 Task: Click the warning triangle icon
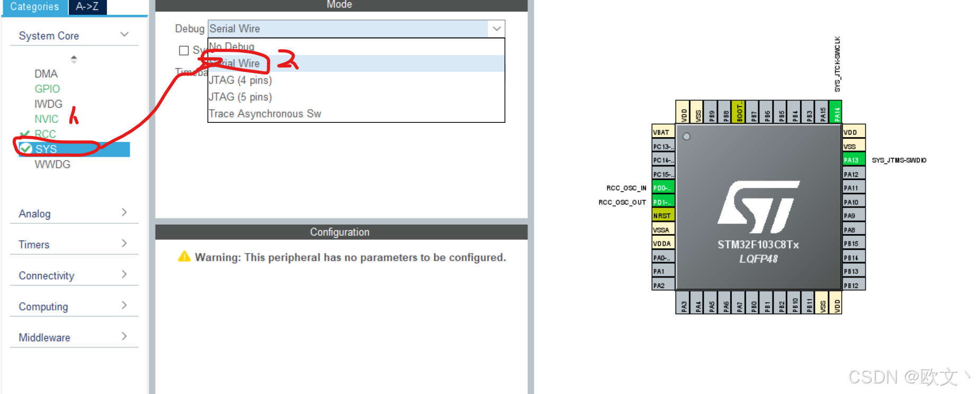click(184, 257)
